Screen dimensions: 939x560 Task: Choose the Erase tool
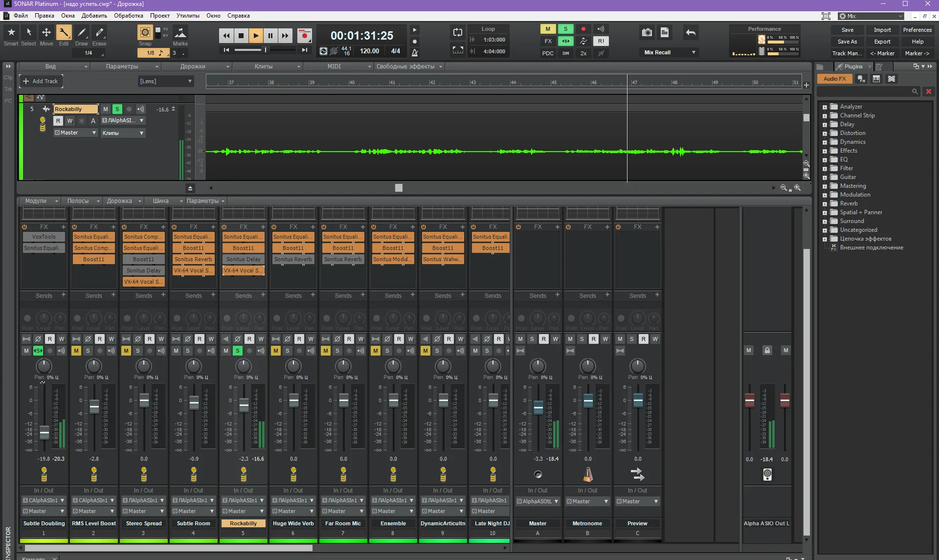coord(99,33)
